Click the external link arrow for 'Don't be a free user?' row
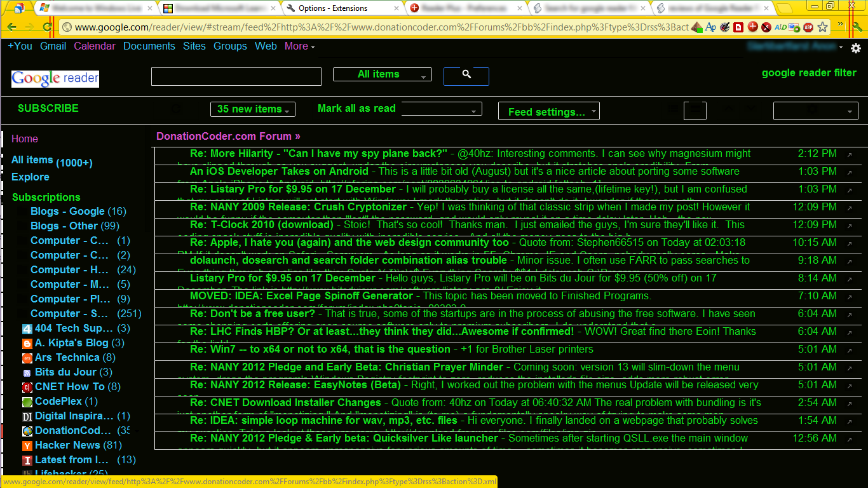Image resolution: width=868 pixels, height=488 pixels. (850, 315)
